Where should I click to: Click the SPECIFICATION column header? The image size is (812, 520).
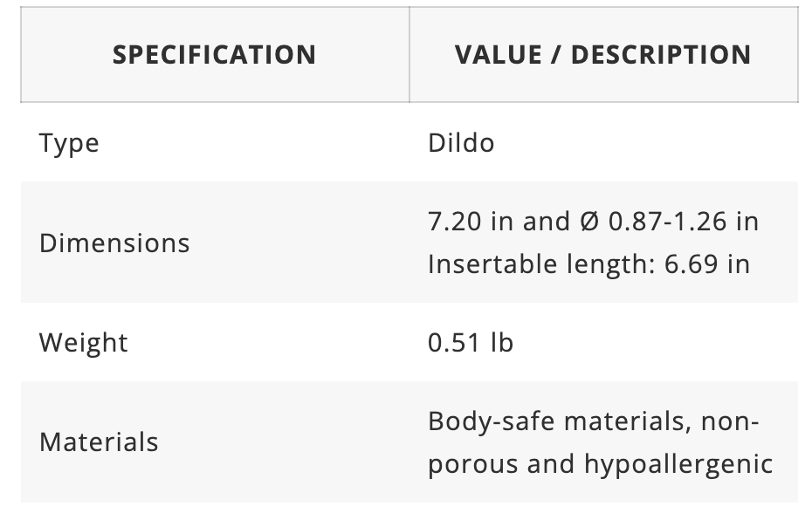214,55
